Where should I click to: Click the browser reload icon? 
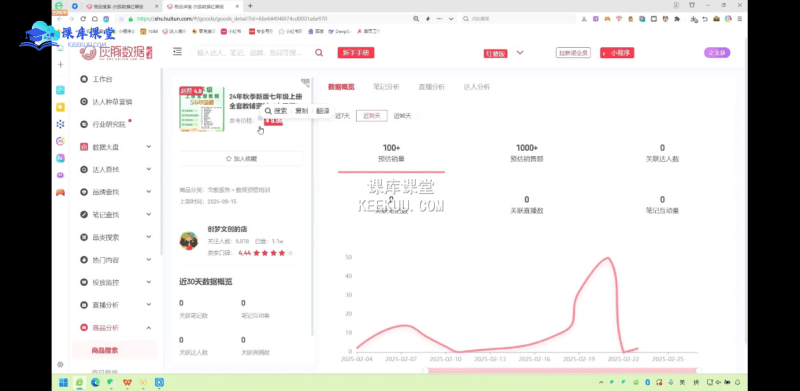coord(83,19)
